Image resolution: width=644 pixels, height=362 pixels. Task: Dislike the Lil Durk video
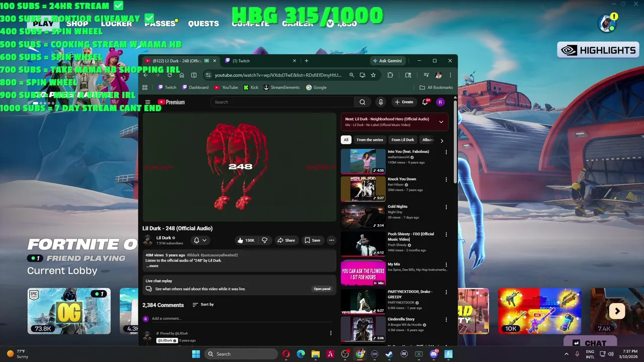coord(265,240)
